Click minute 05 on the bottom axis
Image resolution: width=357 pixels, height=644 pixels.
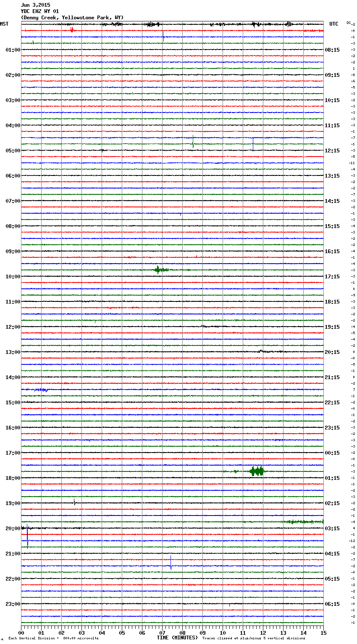tap(122, 633)
